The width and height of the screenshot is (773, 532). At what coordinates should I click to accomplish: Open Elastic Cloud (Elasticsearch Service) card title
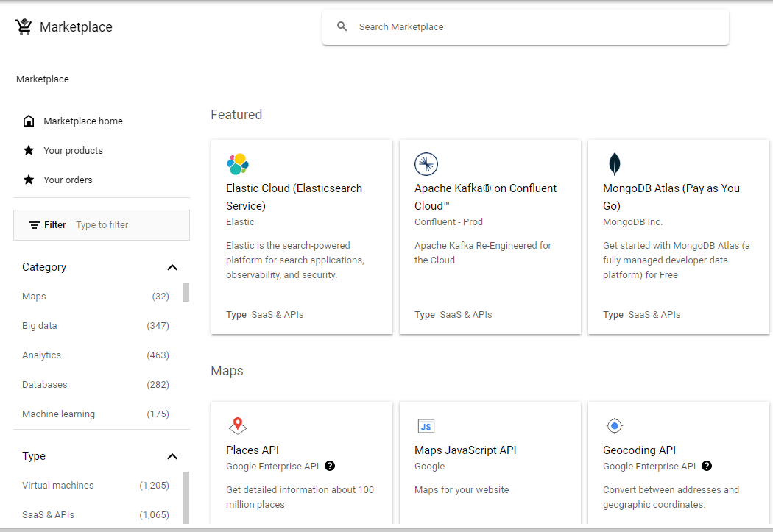294,197
